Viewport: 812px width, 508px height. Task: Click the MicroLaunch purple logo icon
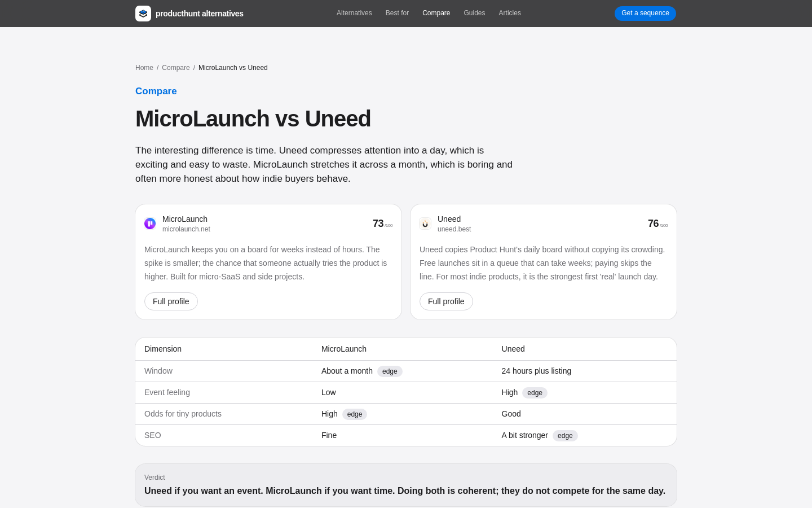tap(150, 224)
